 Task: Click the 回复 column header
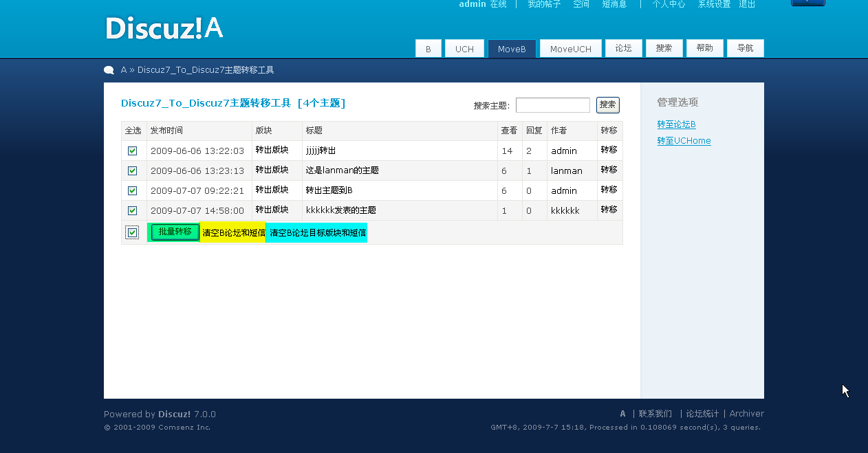pos(534,131)
